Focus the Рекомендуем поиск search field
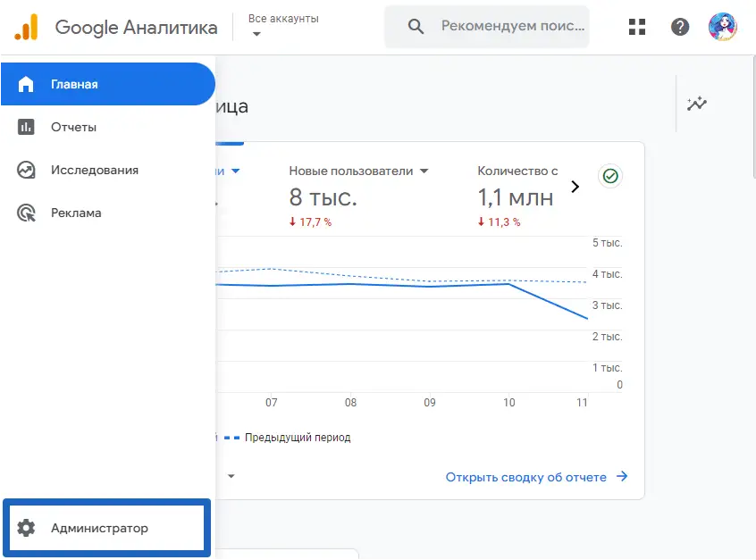Screen dimensions: 756x560 pyautogui.click(x=509, y=27)
